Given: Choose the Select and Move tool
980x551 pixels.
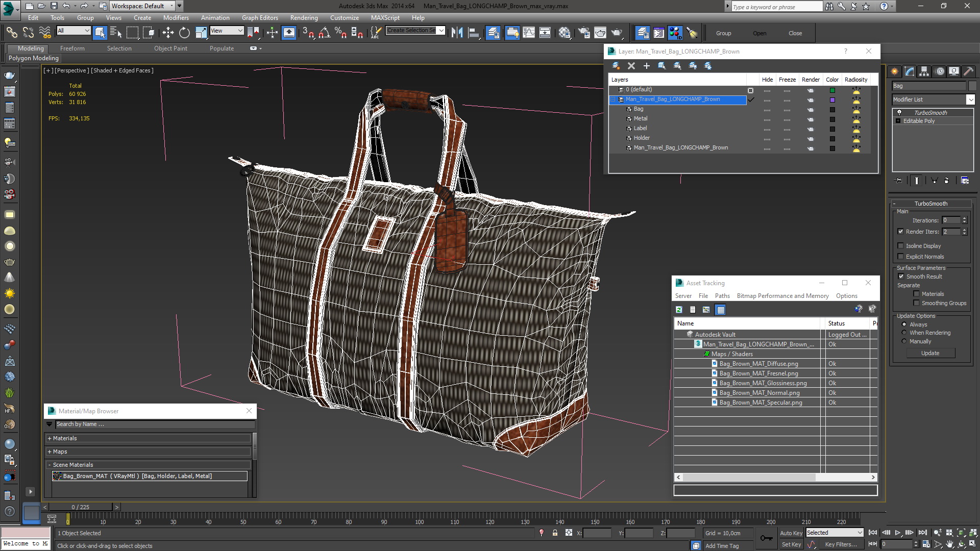Looking at the screenshot, I should (x=168, y=33).
